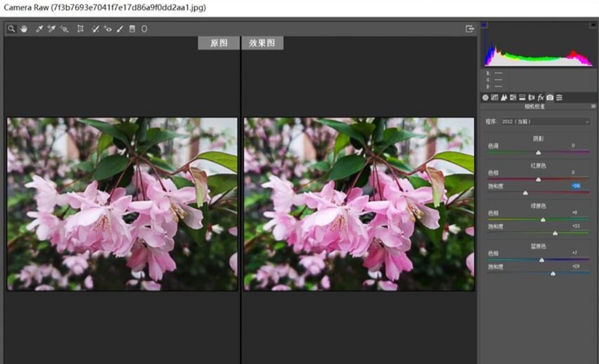The height and width of the screenshot is (364, 599).
Task: Click the red primary saturation slider handle
Action: [x=525, y=193]
